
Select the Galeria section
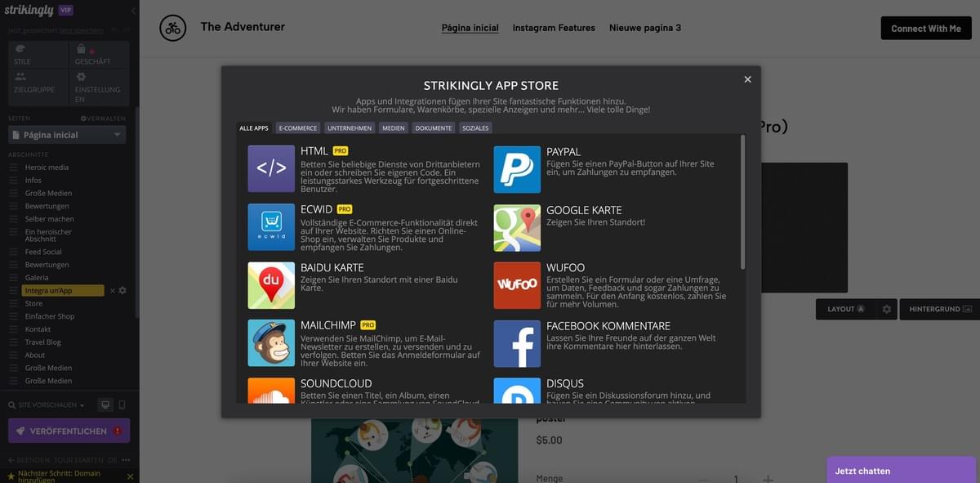[x=37, y=278]
